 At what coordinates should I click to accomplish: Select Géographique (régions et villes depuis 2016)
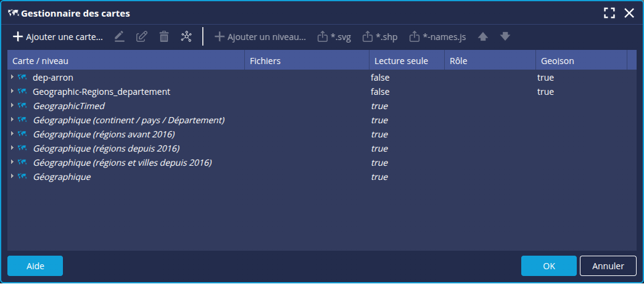click(122, 163)
